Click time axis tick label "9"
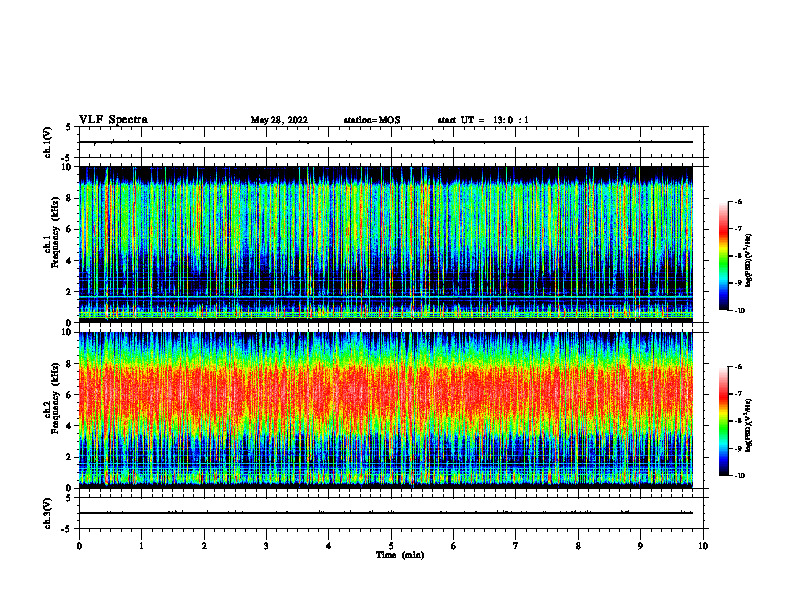Viewport: 792px width, 612px height. 640,546
